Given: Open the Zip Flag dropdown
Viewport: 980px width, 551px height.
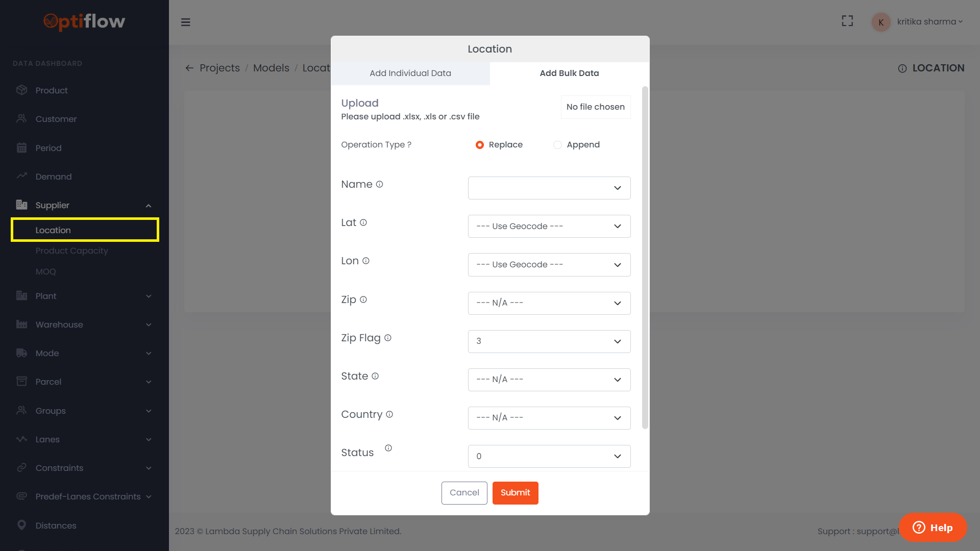Looking at the screenshot, I should [x=549, y=341].
